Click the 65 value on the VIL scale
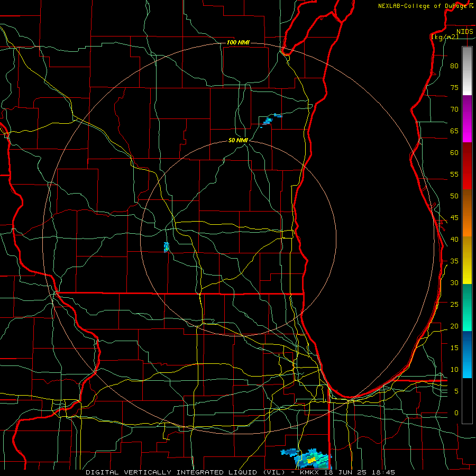Screen dimensions: 476x476 [x=454, y=131]
